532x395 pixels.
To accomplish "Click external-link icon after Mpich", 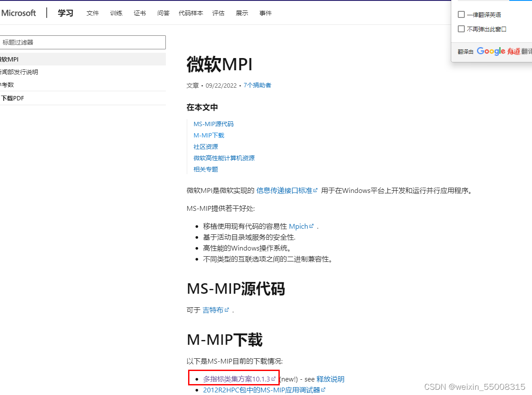I will point(312,226).
